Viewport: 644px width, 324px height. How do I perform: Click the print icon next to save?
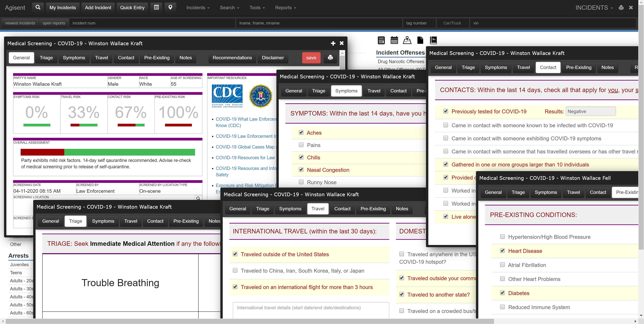coord(330,58)
